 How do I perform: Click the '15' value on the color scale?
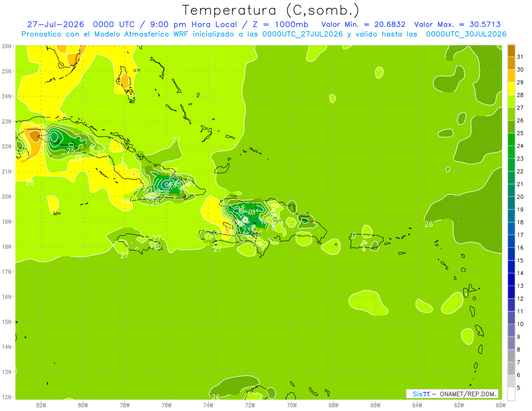520,260
